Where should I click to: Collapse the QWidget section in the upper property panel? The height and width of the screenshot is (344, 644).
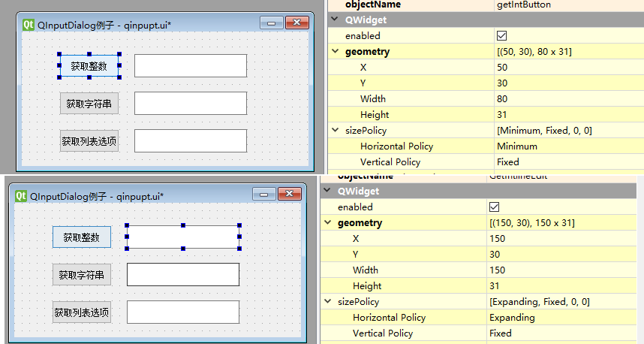(x=336, y=20)
